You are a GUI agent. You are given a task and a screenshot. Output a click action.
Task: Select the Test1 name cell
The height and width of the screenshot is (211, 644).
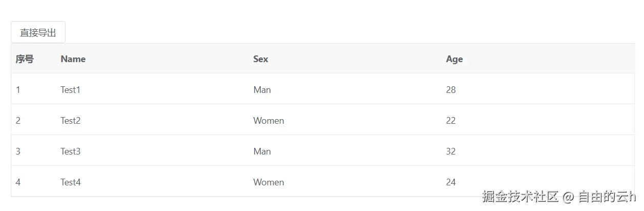[71, 90]
